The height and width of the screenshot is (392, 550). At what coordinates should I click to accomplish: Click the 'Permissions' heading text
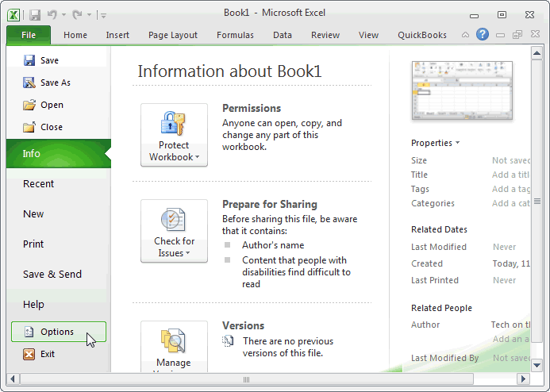pos(252,109)
